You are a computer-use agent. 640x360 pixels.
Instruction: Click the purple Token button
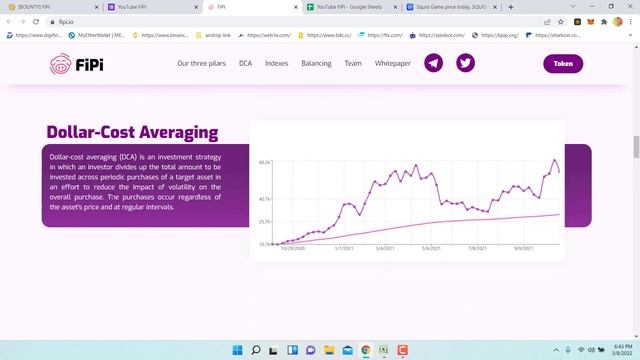coord(563,64)
